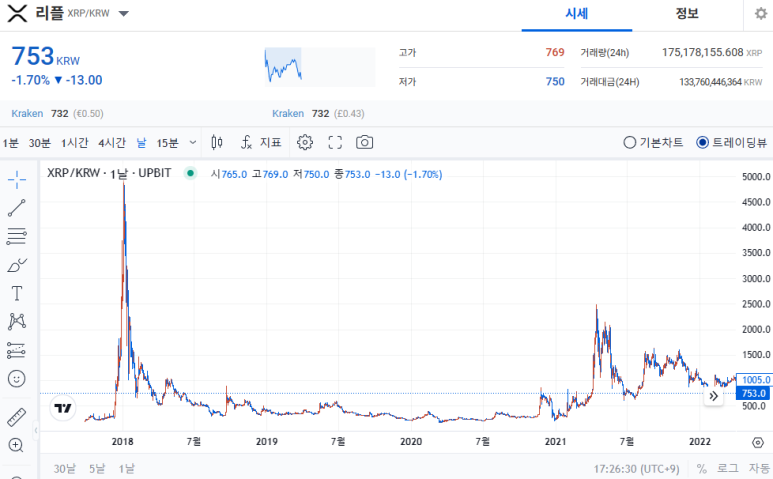Viewport: 773px width, 479px height.
Task: Click the XRP/KRW chart symbol title
Action: pyautogui.click(x=109, y=173)
